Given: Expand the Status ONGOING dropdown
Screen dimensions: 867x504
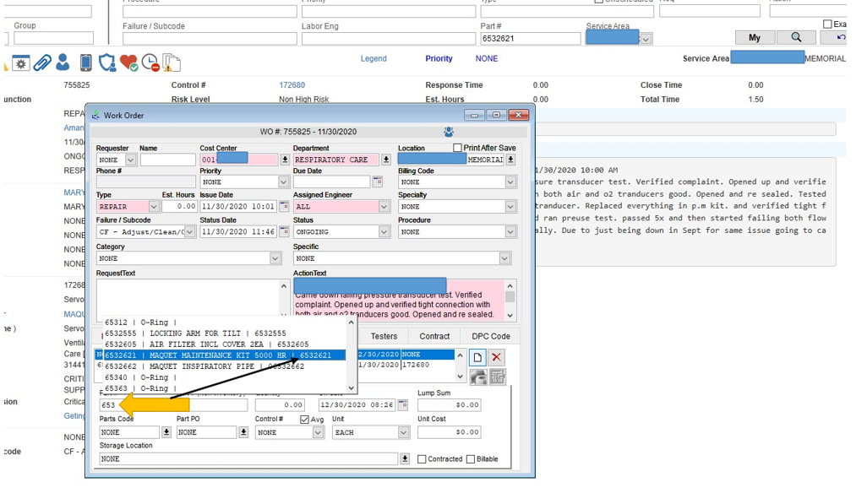Looking at the screenshot, I should (384, 231).
